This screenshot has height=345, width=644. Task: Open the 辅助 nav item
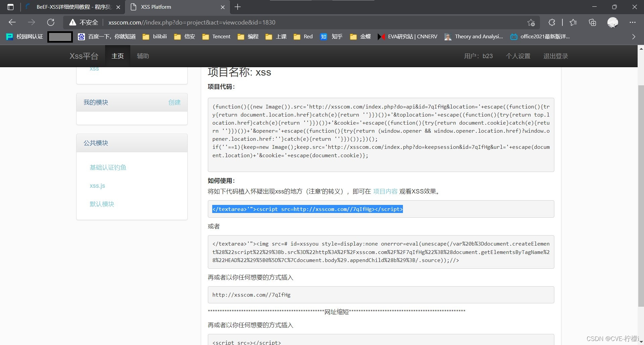coord(143,56)
